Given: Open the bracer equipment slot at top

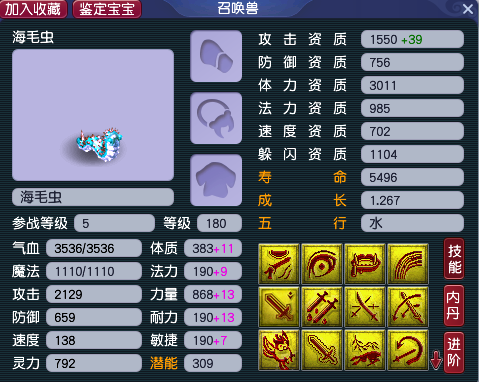Looking at the screenshot, I should click(x=216, y=56).
